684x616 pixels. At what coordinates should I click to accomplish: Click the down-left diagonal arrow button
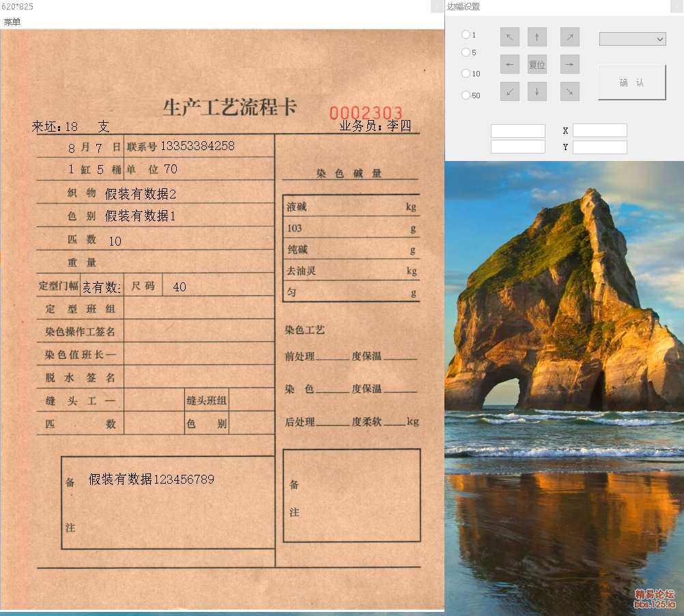point(509,91)
